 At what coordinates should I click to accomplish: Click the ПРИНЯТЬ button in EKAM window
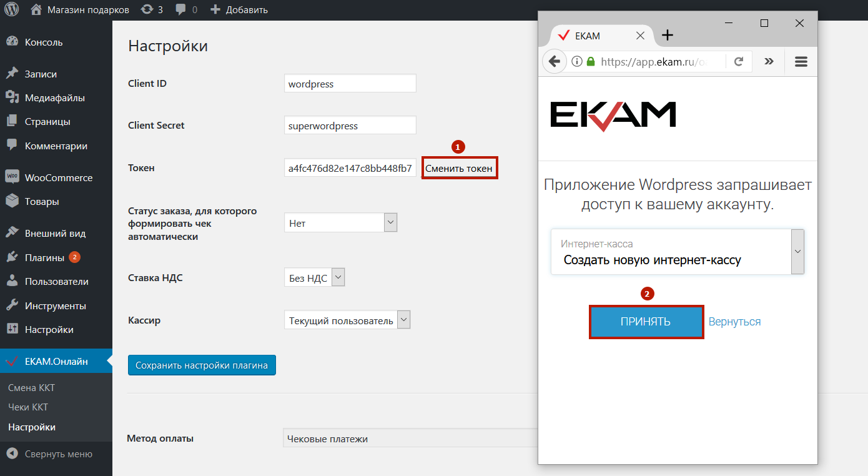[x=646, y=322]
